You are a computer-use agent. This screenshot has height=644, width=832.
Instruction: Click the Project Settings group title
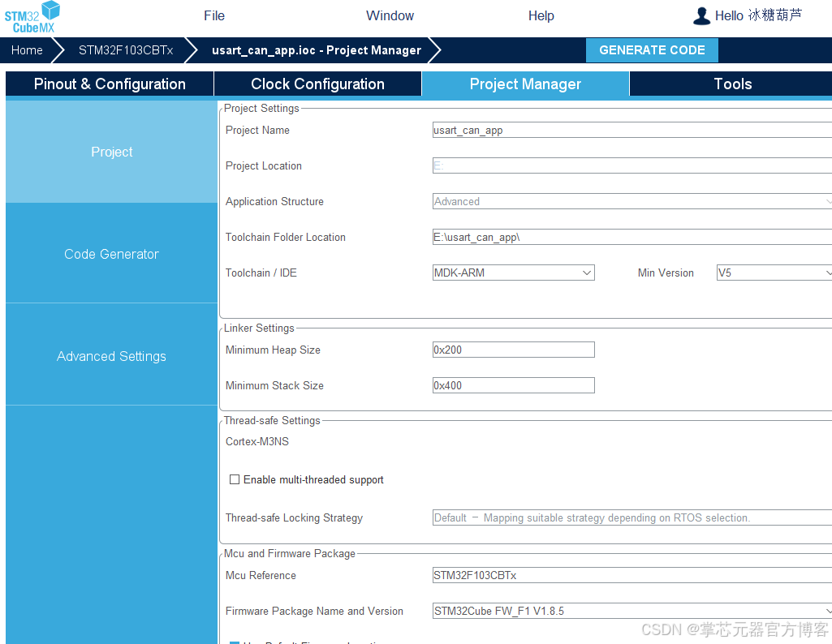point(261,108)
